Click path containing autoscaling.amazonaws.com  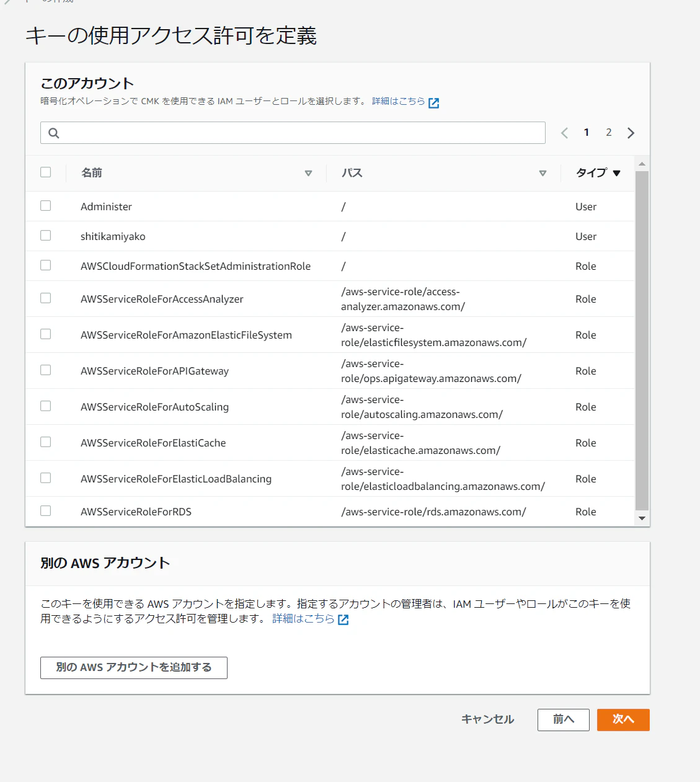coord(422,407)
